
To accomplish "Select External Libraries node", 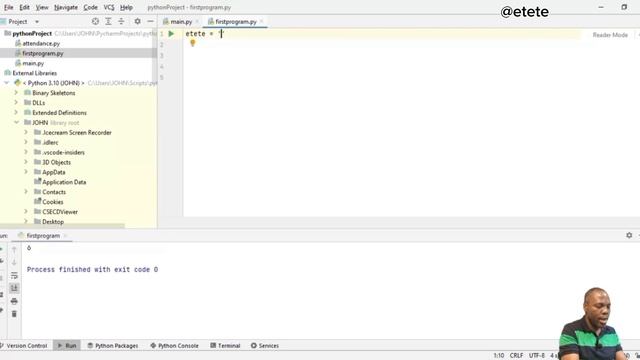I will pyautogui.click(x=35, y=73).
